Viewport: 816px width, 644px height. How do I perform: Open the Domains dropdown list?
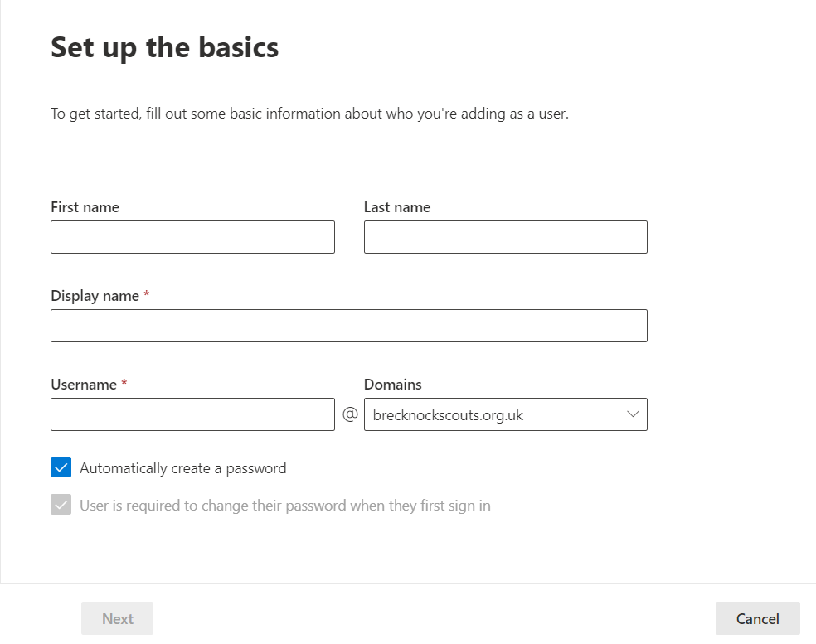click(x=505, y=414)
